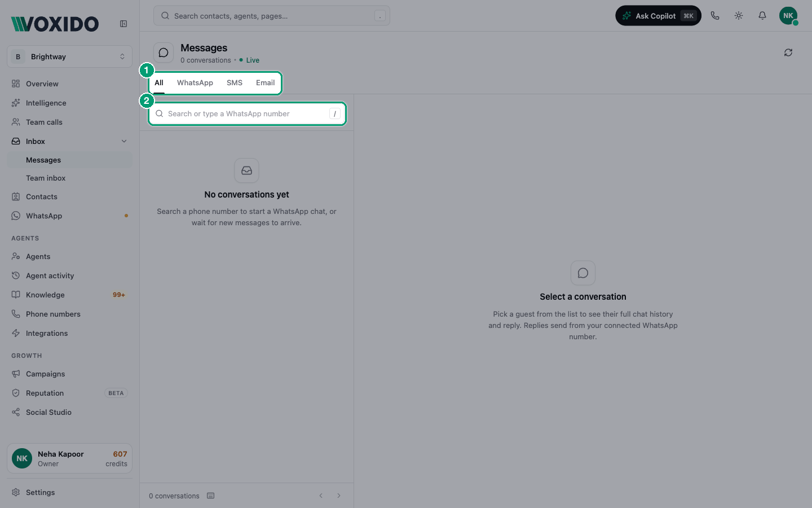This screenshot has height=508, width=812.
Task: Open Integrations page
Action: [x=69, y=333]
